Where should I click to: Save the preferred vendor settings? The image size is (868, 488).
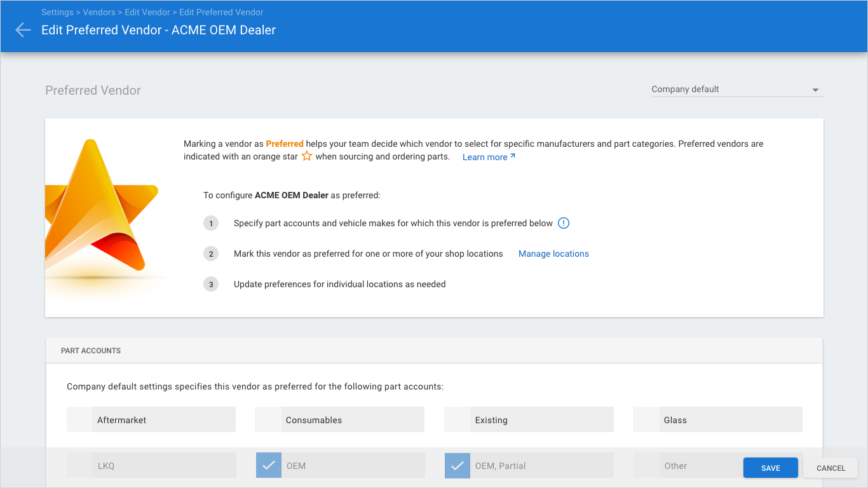tap(771, 468)
